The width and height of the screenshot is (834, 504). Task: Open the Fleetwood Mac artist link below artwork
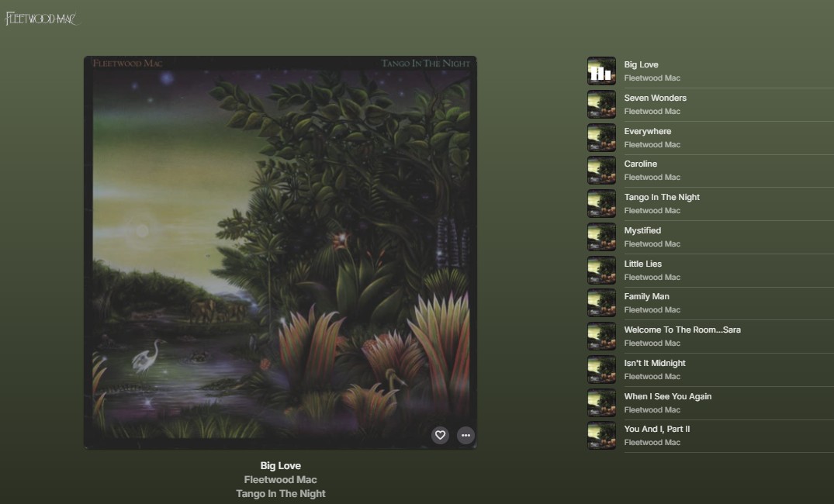(280, 480)
